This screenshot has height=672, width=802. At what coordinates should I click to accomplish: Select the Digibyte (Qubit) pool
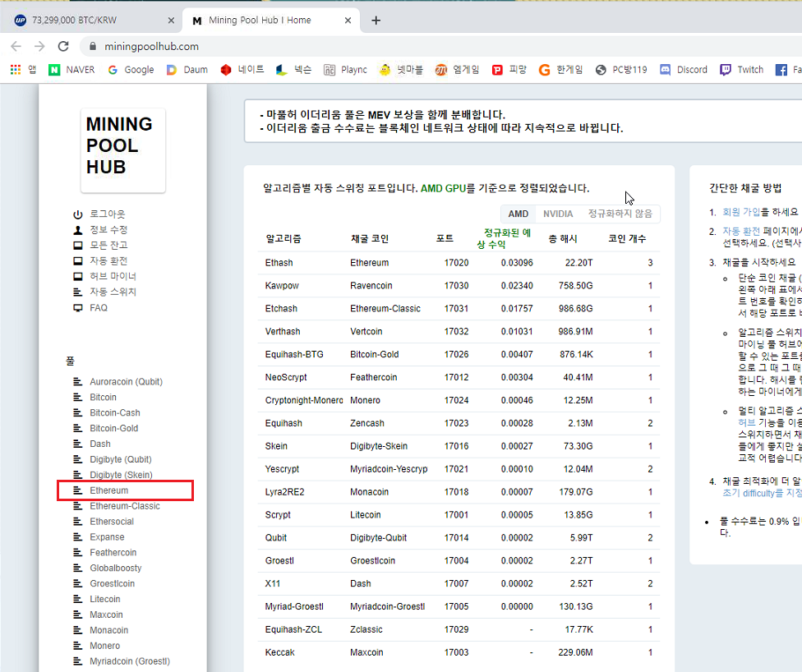pos(121,459)
